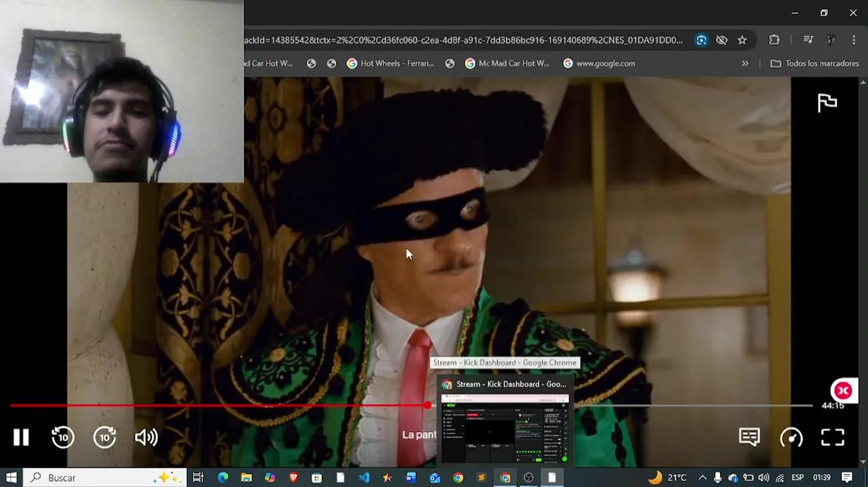The height and width of the screenshot is (487, 868).
Task: Open Microsoft Word from the taskbar
Action: [411, 478]
